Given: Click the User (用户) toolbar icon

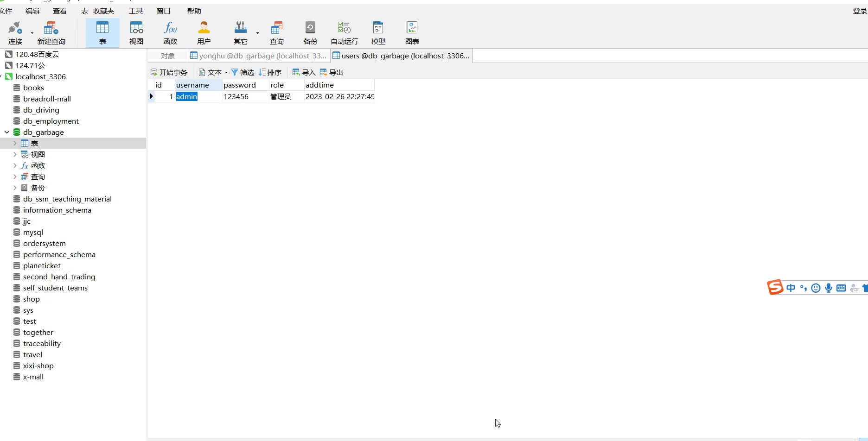Looking at the screenshot, I should 204,32.
